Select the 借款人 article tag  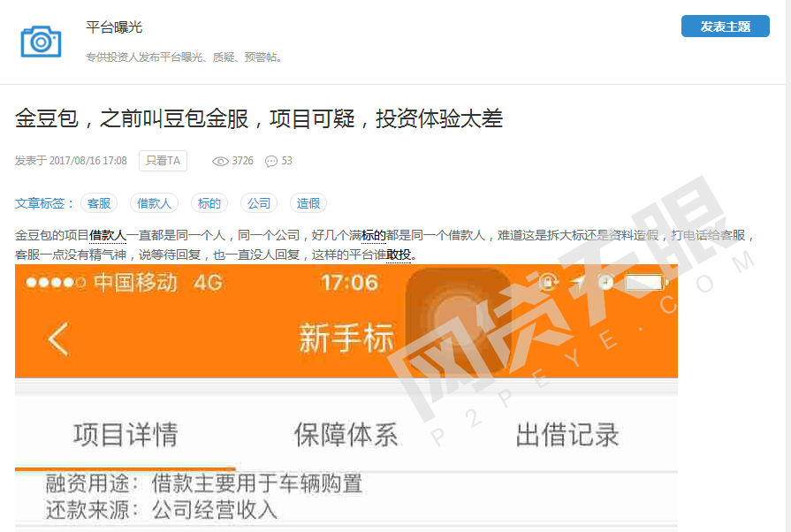(x=155, y=203)
